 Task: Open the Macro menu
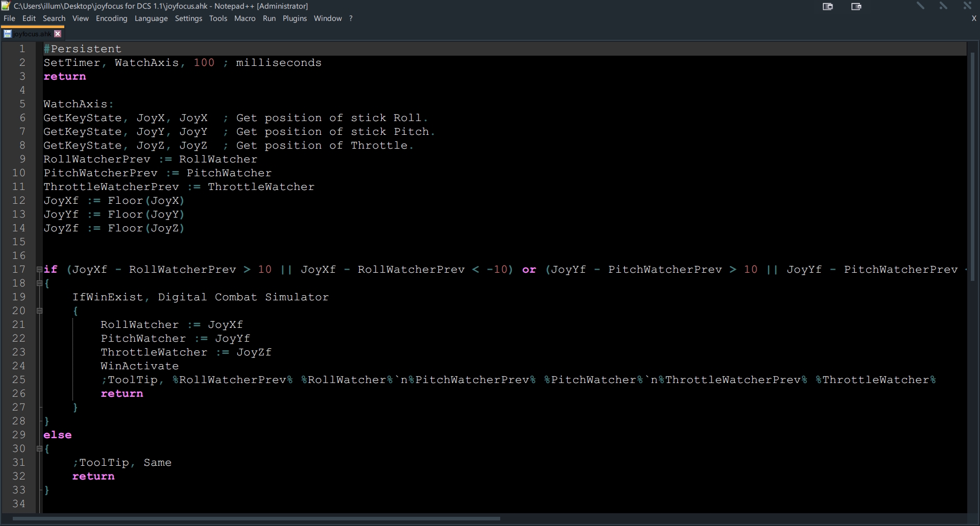click(244, 18)
